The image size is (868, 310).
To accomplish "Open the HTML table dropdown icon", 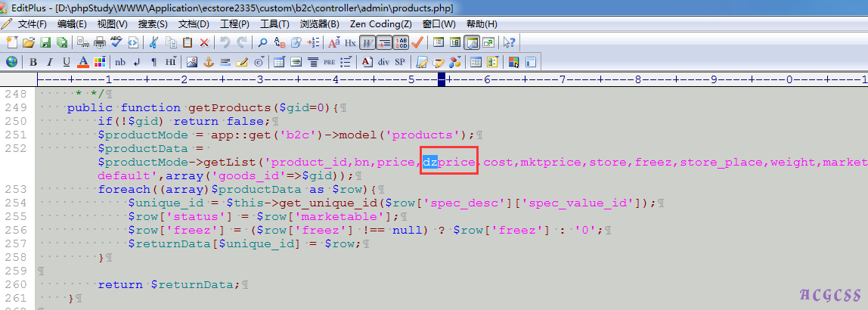I will coord(279,61).
